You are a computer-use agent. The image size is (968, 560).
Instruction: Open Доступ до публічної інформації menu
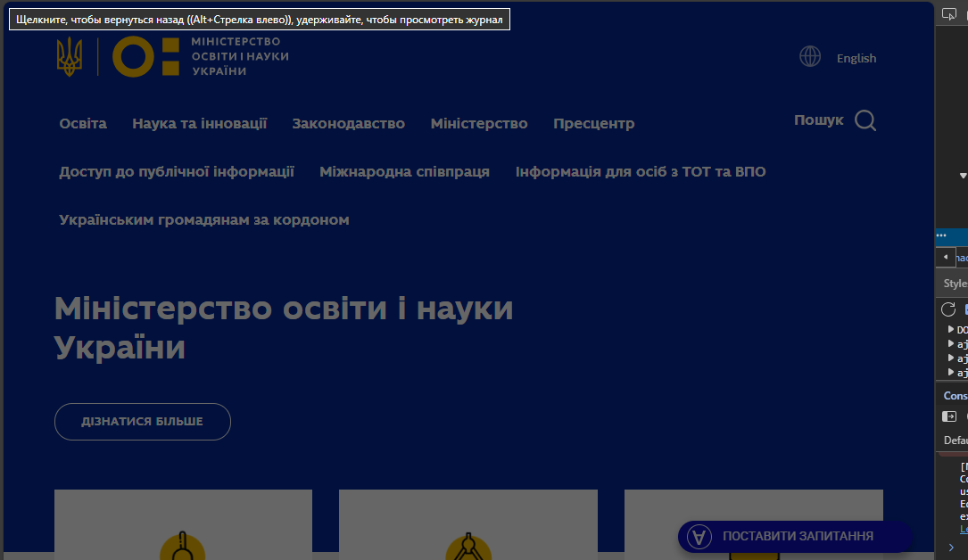tap(177, 171)
